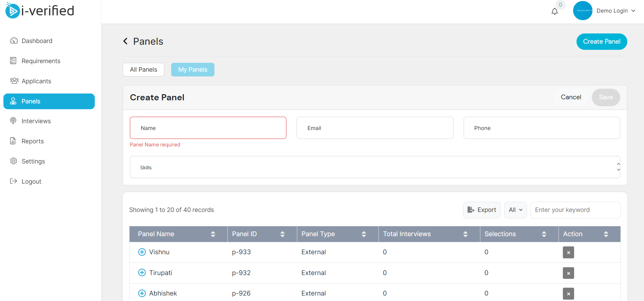Sort the Total Interviews column
The width and height of the screenshot is (644, 301).
pos(465,234)
